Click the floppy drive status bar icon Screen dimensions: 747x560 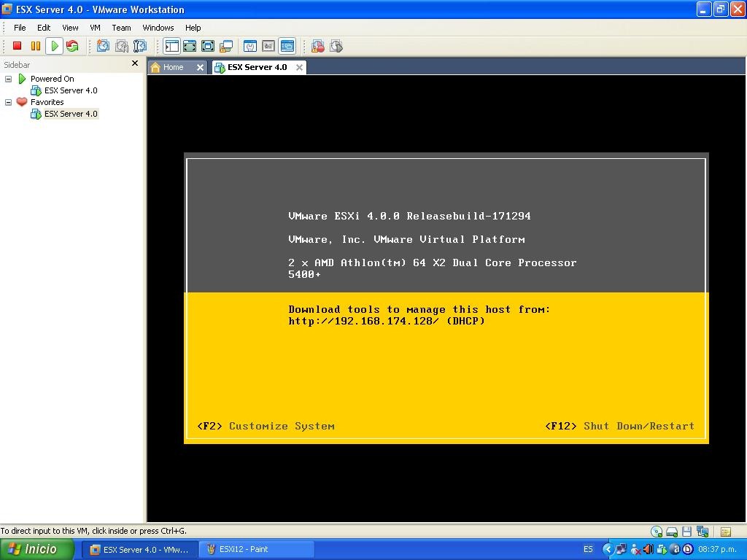coord(686,532)
